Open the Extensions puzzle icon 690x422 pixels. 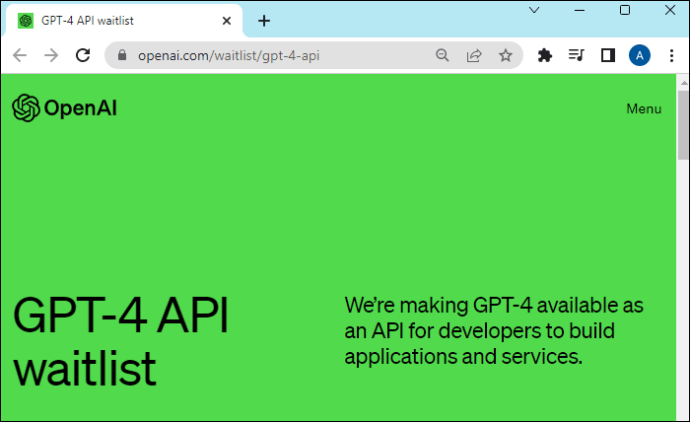(x=545, y=55)
